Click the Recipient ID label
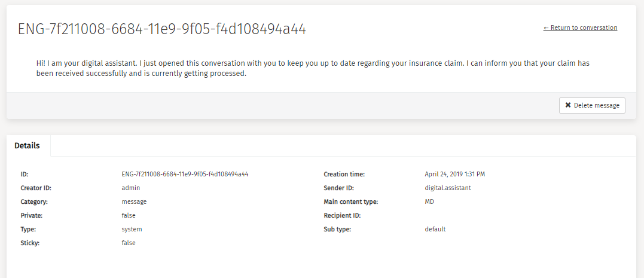Screen dimensions: 644x278 343,216
